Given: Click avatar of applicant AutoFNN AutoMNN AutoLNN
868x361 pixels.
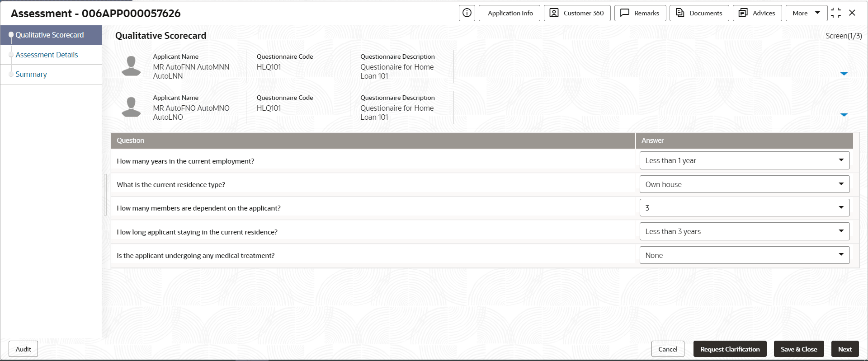Looking at the screenshot, I should click(131, 66).
